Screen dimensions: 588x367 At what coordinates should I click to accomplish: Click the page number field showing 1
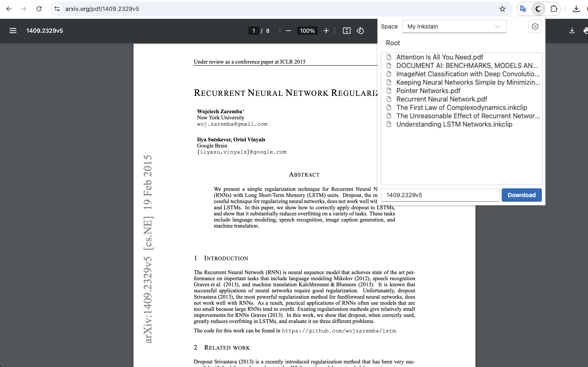tap(254, 31)
